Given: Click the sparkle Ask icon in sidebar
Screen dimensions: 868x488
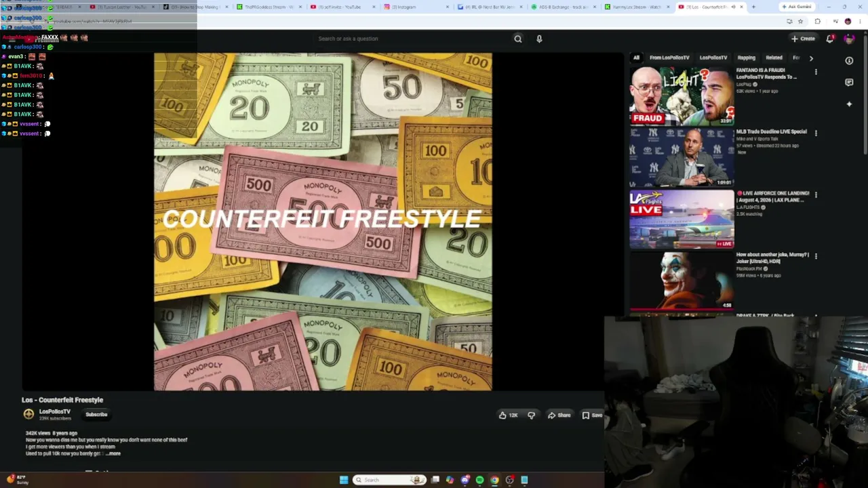Looking at the screenshot, I should point(849,104).
